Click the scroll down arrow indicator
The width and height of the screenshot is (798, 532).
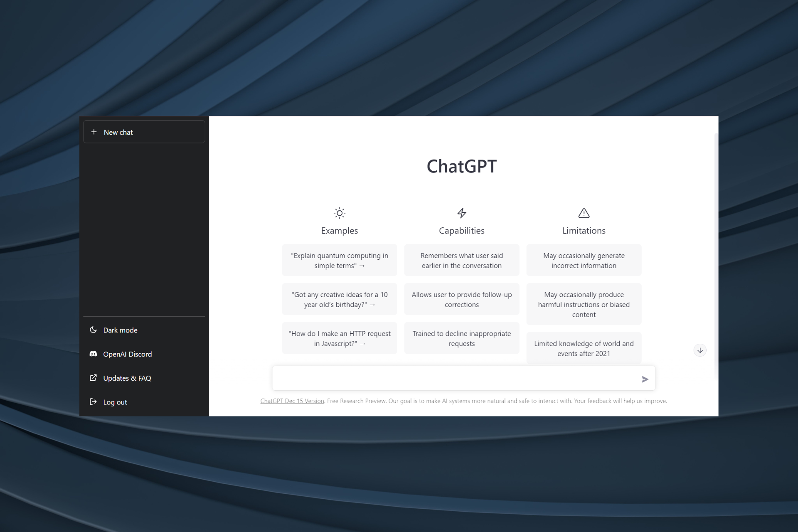(x=699, y=350)
